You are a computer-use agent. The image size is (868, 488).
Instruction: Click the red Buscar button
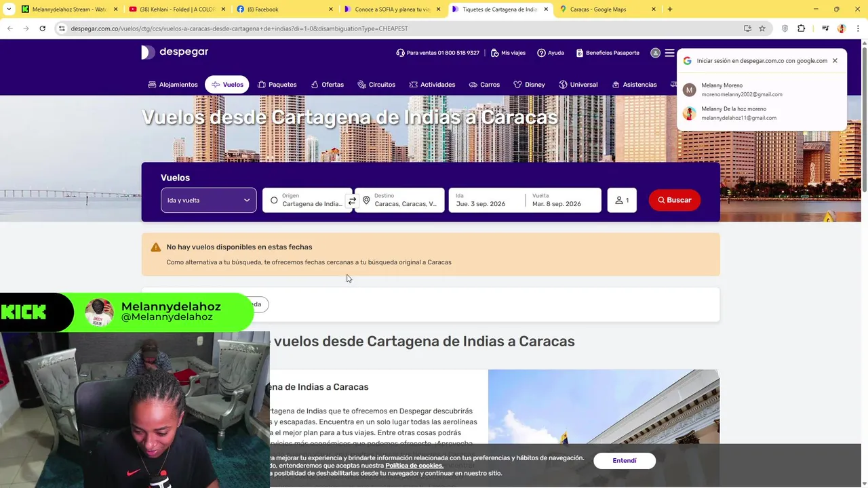coord(675,200)
